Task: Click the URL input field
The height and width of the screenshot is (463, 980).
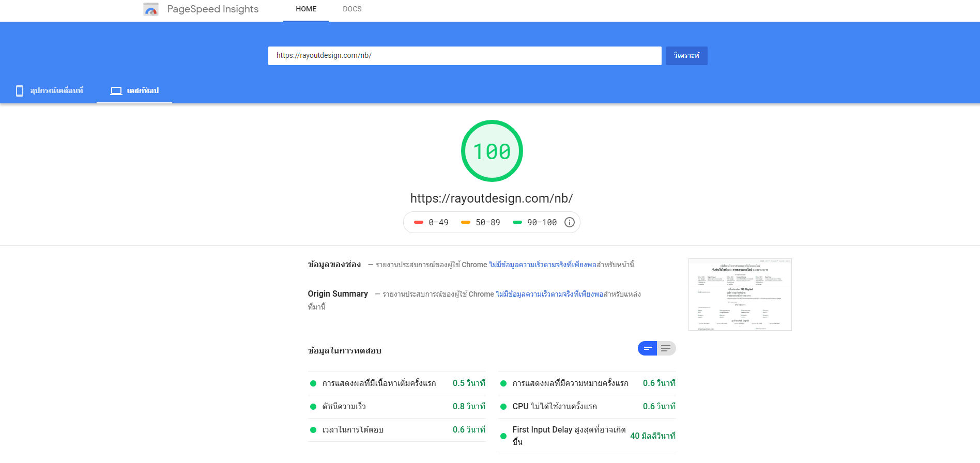Action: (464, 56)
